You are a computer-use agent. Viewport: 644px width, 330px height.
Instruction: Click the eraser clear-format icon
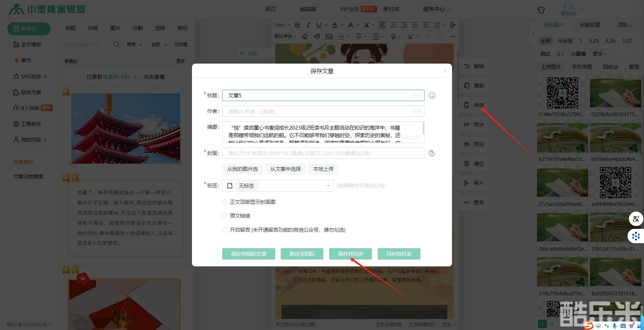[305, 36]
